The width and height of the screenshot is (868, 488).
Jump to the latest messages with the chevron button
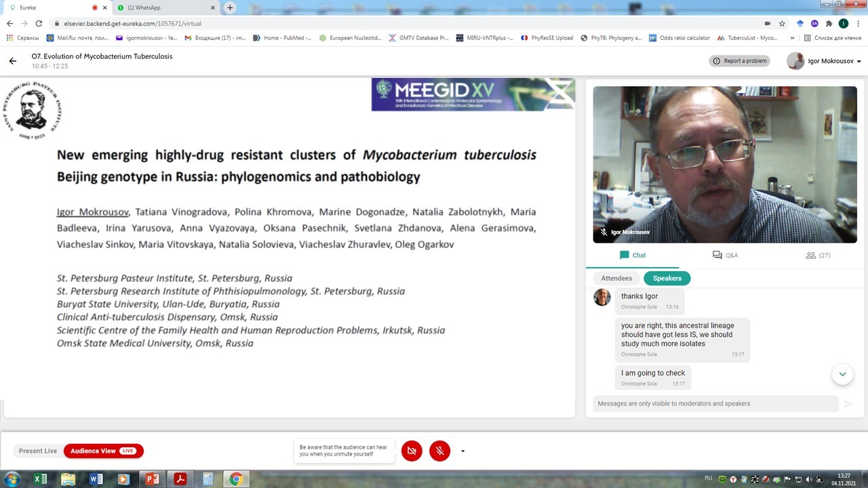coord(842,374)
